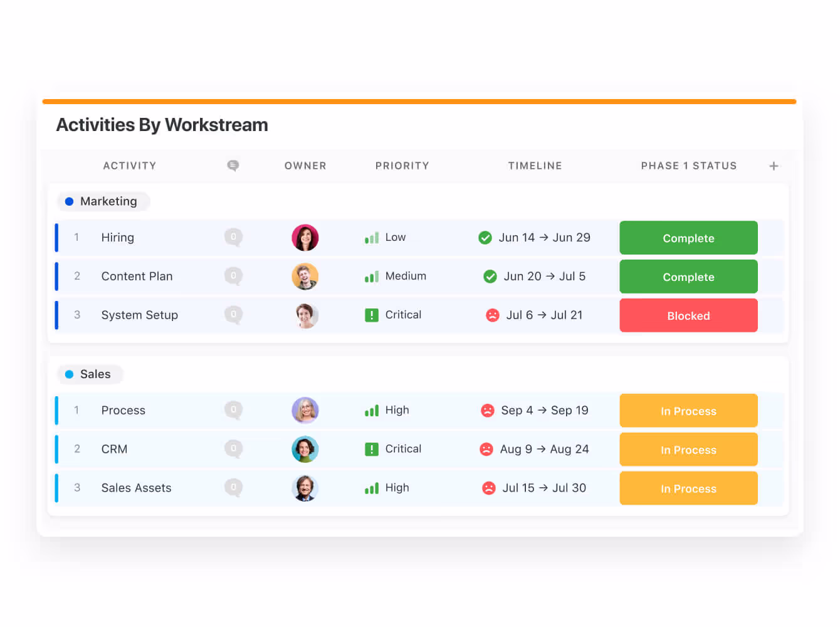
Task: Open comment bubble for CRM row
Action: (x=233, y=449)
